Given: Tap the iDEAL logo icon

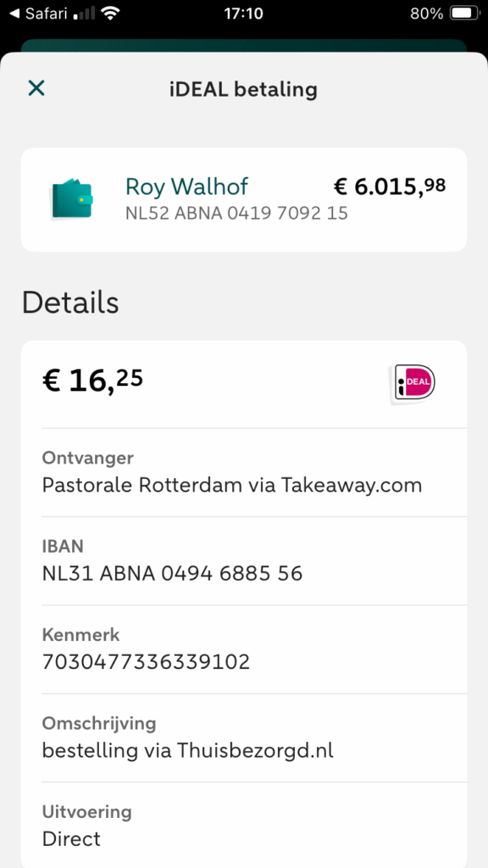Looking at the screenshot, I should coord(413,382).
